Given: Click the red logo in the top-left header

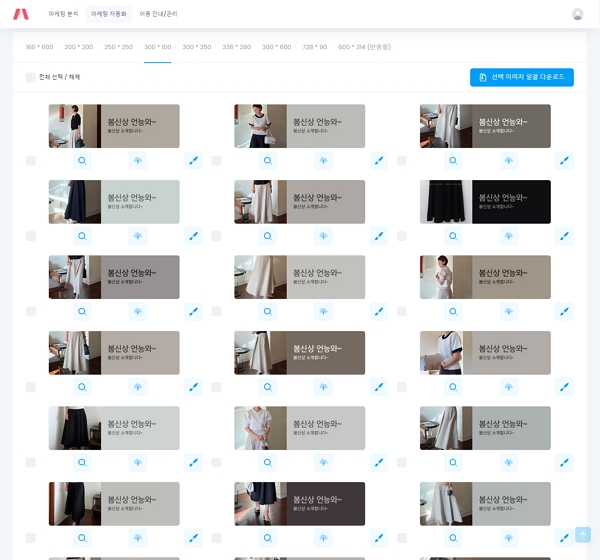Looking at the screenshot, I should [x=21, y=14].
